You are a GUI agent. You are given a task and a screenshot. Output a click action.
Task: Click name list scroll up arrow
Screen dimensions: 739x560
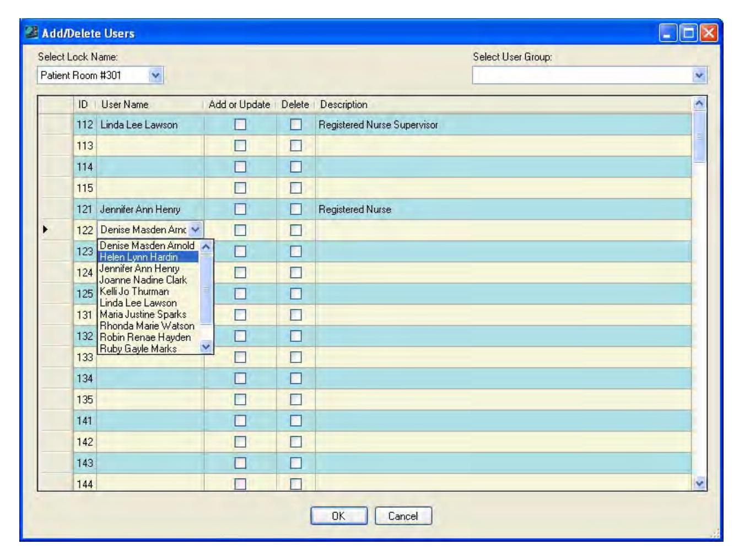coord(206,246)
